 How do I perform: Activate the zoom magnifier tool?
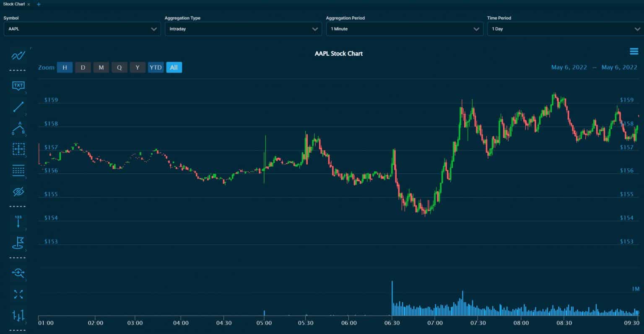point(18,273)
